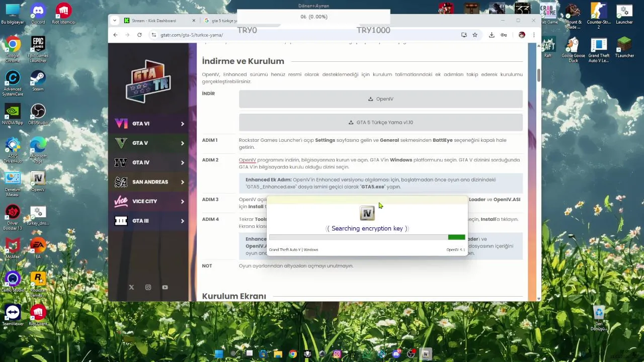Open NVIDIA App desktop shortcut
Screen dimensions: 644x362
coord(13,114)
